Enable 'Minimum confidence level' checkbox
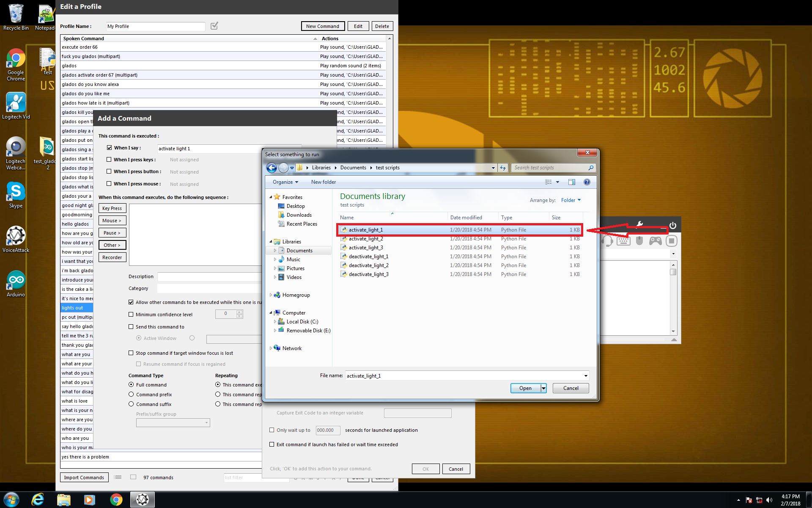The width and height of the screenshot is (812, 508). click(x=131, y=314)
